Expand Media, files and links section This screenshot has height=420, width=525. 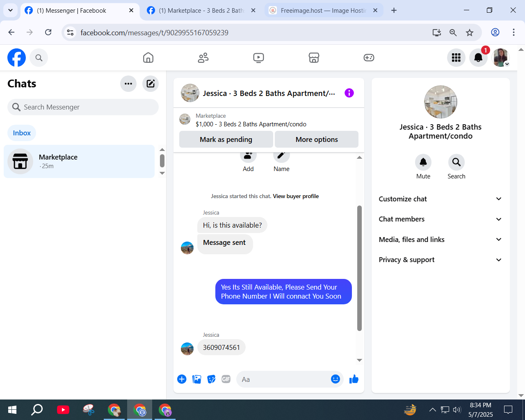click(440, 240)
